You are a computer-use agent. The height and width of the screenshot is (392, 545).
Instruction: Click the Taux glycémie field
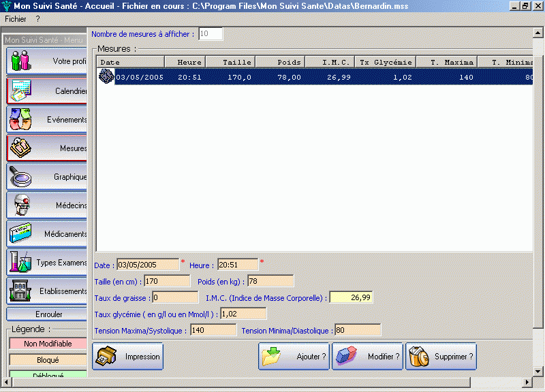(243, 314)
